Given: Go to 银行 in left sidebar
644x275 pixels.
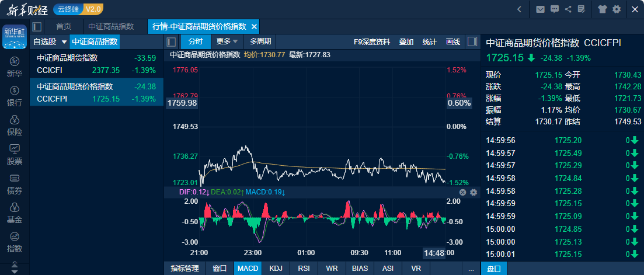Looking at the screenshot, I should (15, 97).
